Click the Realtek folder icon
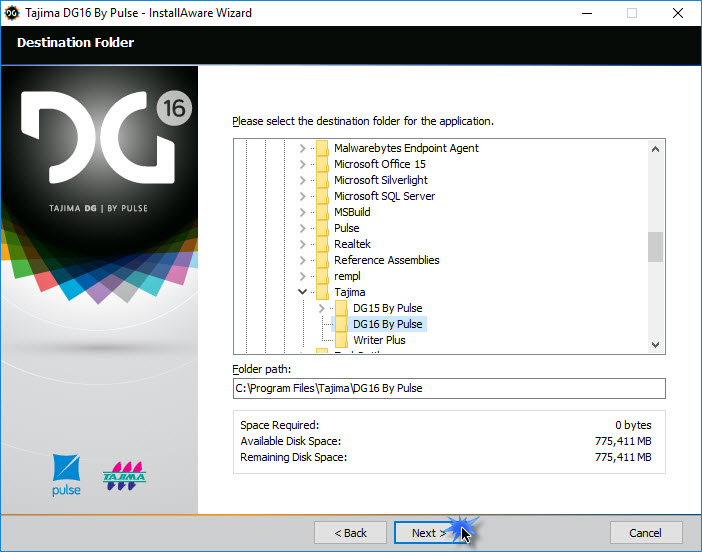Viewport: 702px width, 552px height. click(322, 244)
